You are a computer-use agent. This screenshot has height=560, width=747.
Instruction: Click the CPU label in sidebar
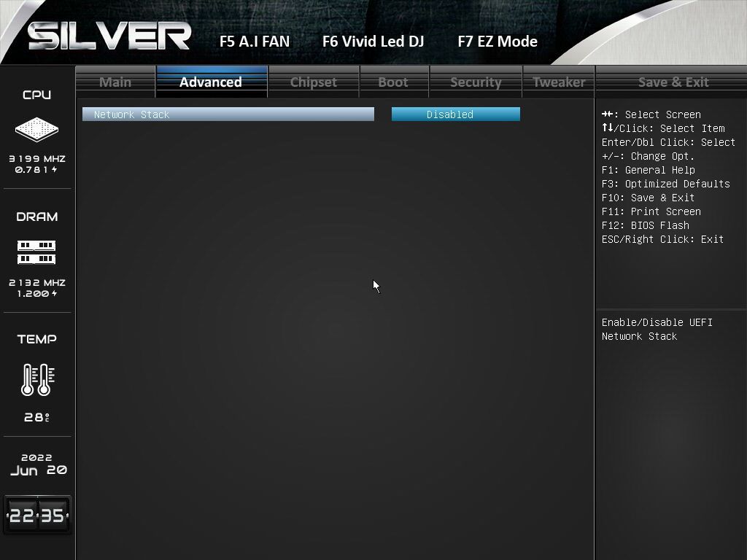(x=36, y=95)
